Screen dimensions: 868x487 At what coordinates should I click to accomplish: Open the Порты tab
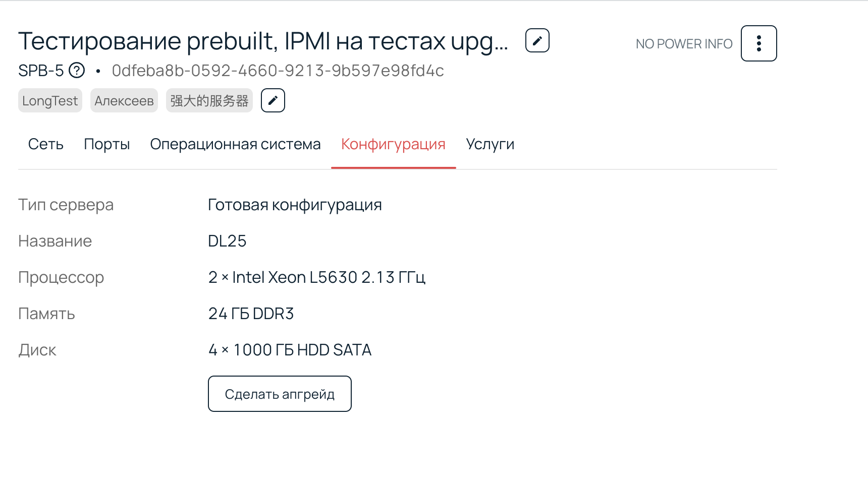106,144
